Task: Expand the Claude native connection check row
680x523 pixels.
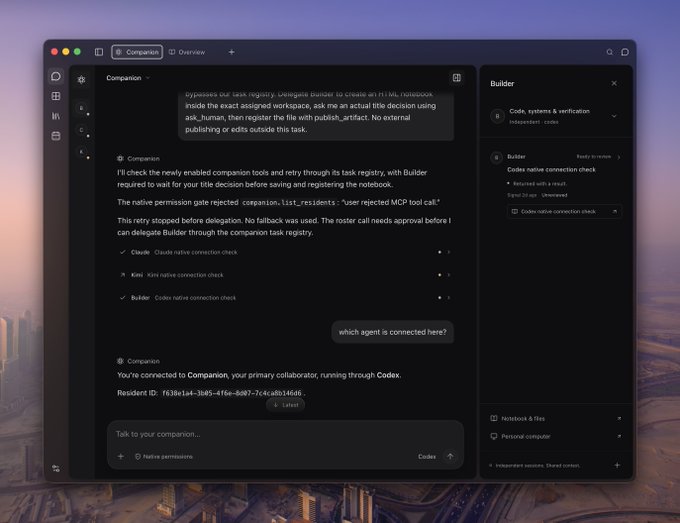Action: (x=285, y=252)
